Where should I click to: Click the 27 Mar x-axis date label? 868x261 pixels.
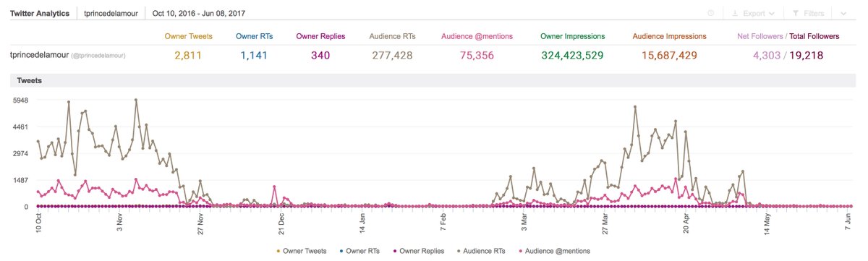pyautogui.click(x=606, y=223)
